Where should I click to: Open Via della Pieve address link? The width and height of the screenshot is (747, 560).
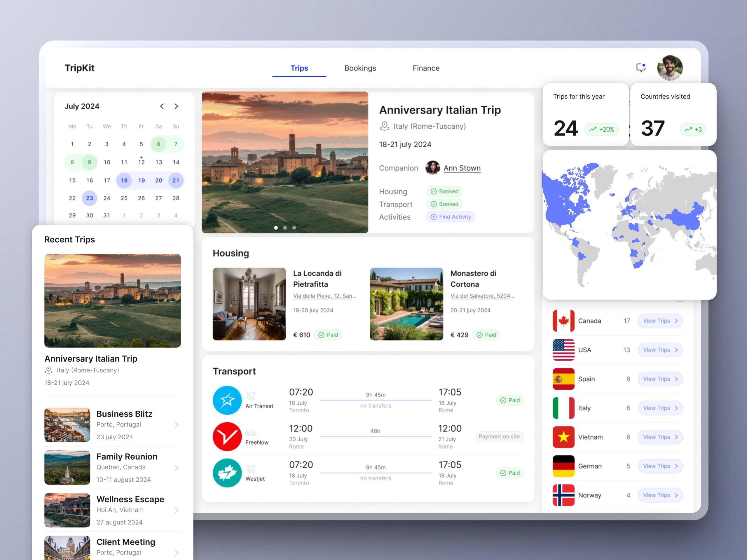point(325,296)
